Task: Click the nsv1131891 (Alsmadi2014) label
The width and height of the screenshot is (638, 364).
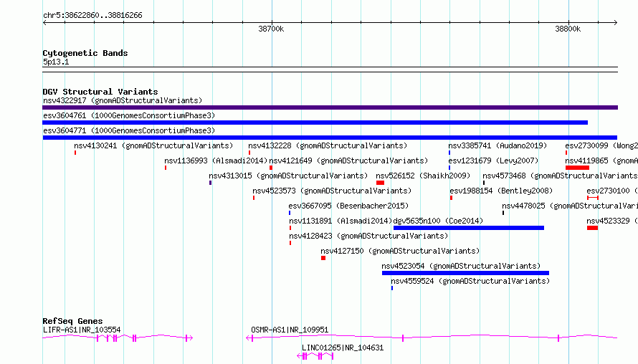Action: point(341,221)
